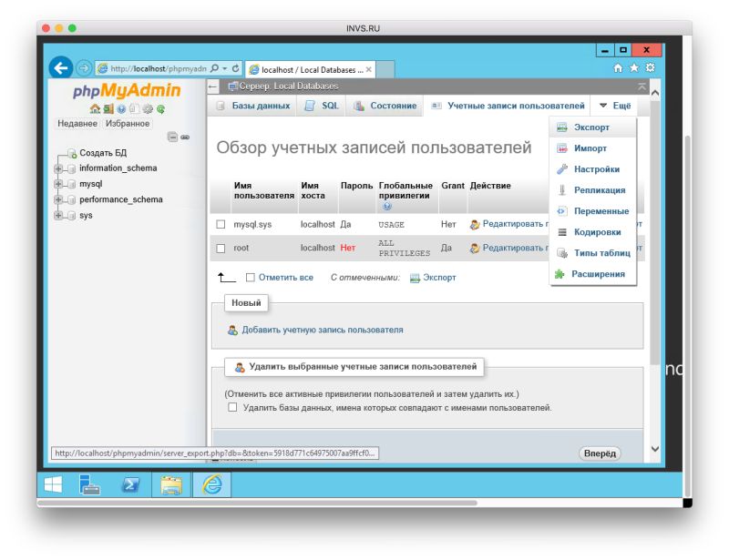
Task: Click the phpMyAdmin home icon
Action: [x=95, y=108]
